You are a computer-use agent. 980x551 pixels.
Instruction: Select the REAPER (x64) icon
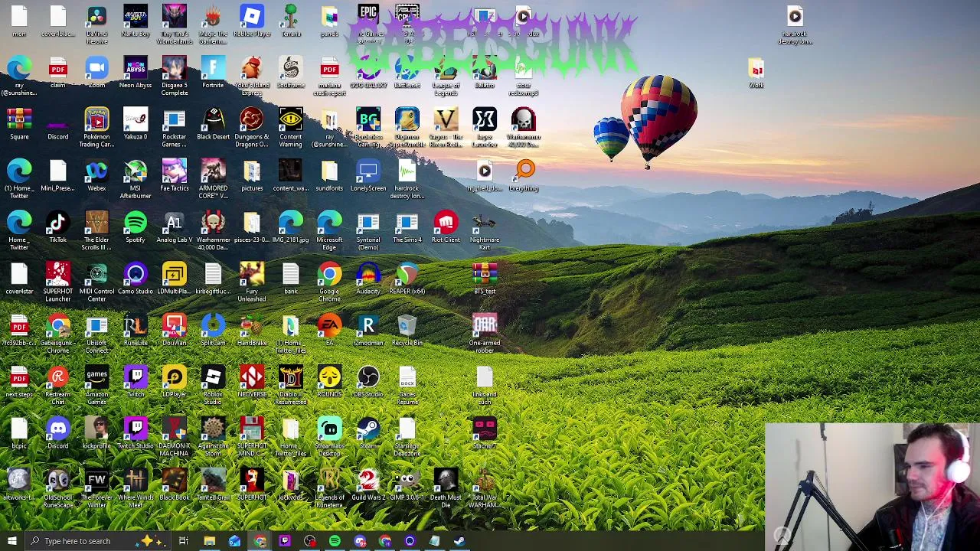point(407,278)
